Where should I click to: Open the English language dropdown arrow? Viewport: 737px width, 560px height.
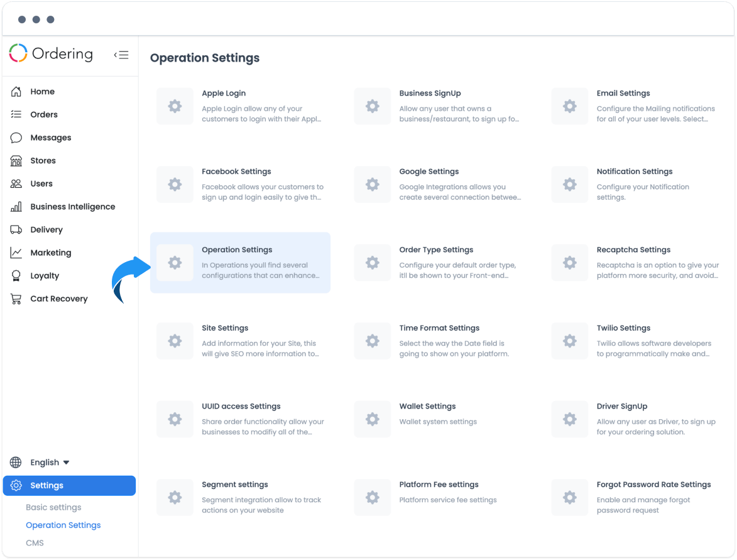[66, 463]
